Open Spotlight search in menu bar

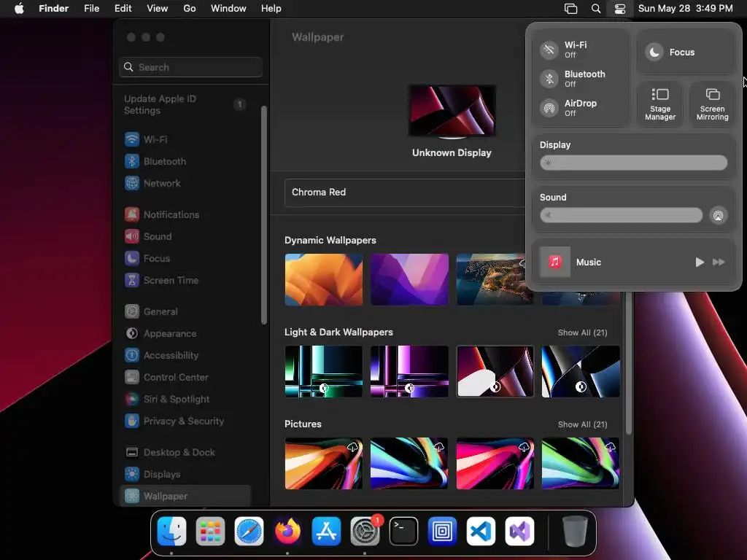click(x=595, y=9)
